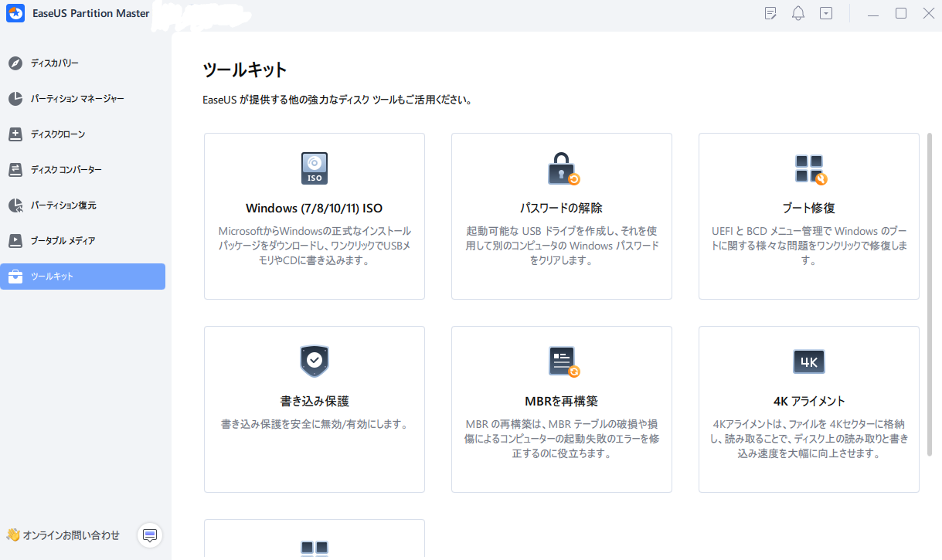Select ブータブル メディア sidebar item
942x560 pixels.
(x=63, y=241)
